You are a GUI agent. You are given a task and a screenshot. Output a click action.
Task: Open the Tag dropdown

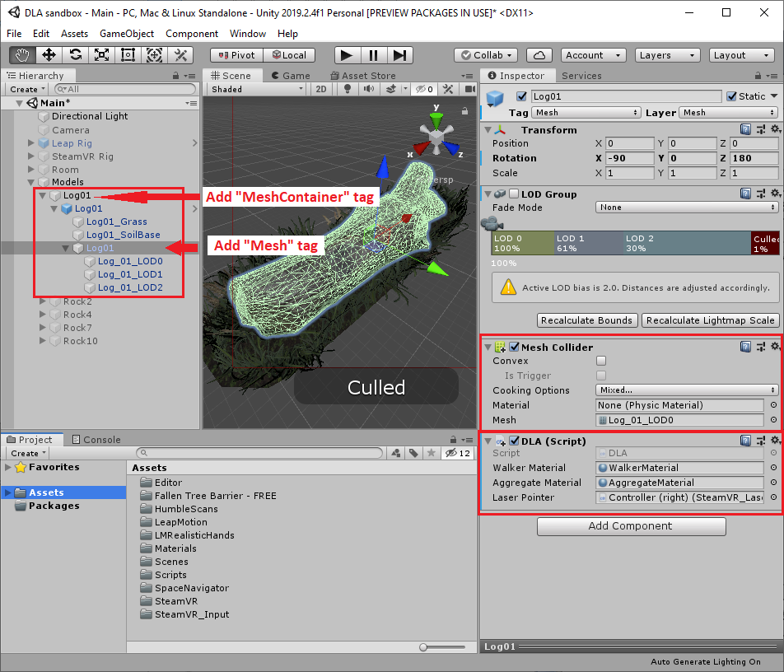(586, 113)
